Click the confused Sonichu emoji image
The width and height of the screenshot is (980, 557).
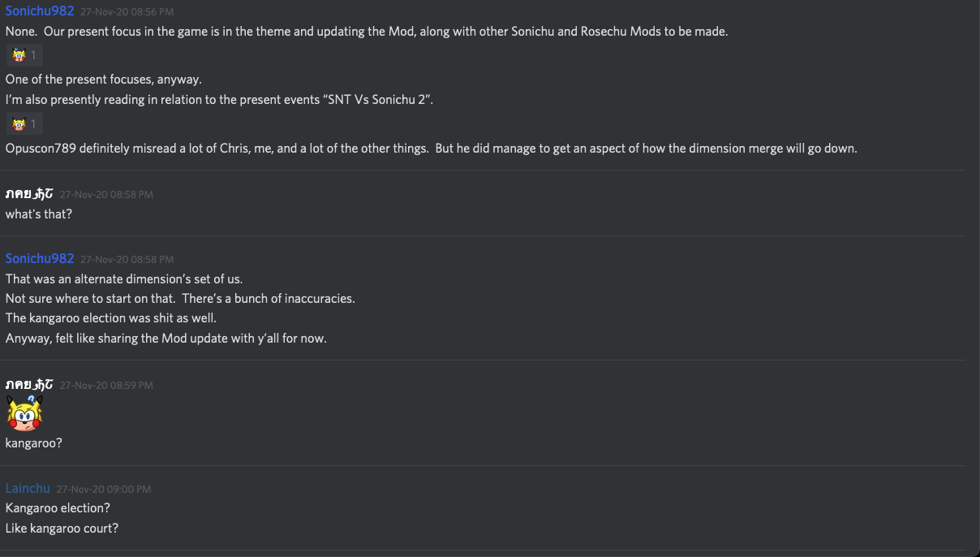tap(24, 414)
